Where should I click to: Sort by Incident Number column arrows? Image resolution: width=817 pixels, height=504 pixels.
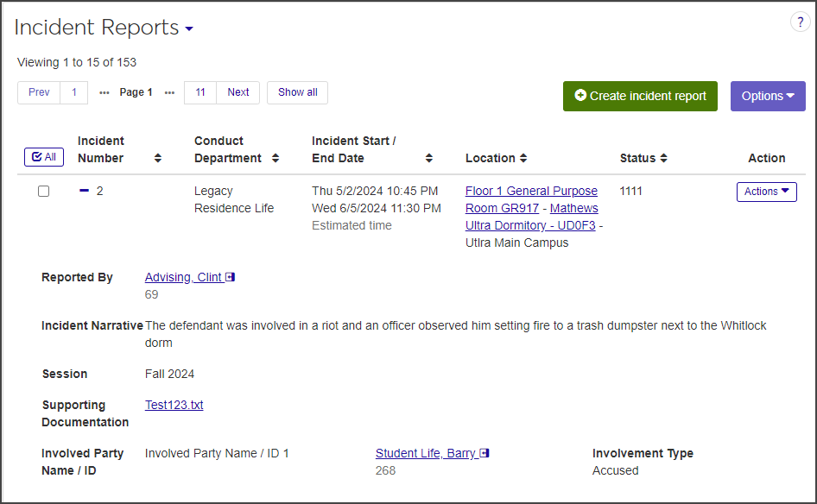tap(157, 158)
